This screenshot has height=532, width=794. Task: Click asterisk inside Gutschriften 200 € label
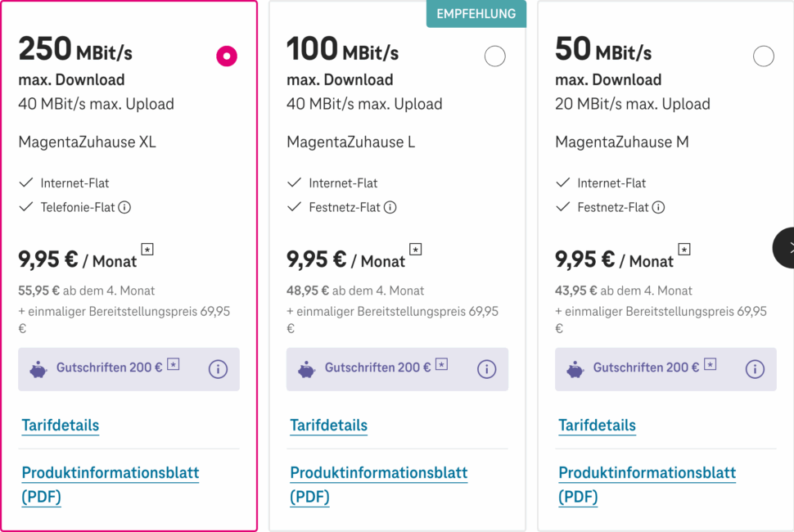(173, 365)
